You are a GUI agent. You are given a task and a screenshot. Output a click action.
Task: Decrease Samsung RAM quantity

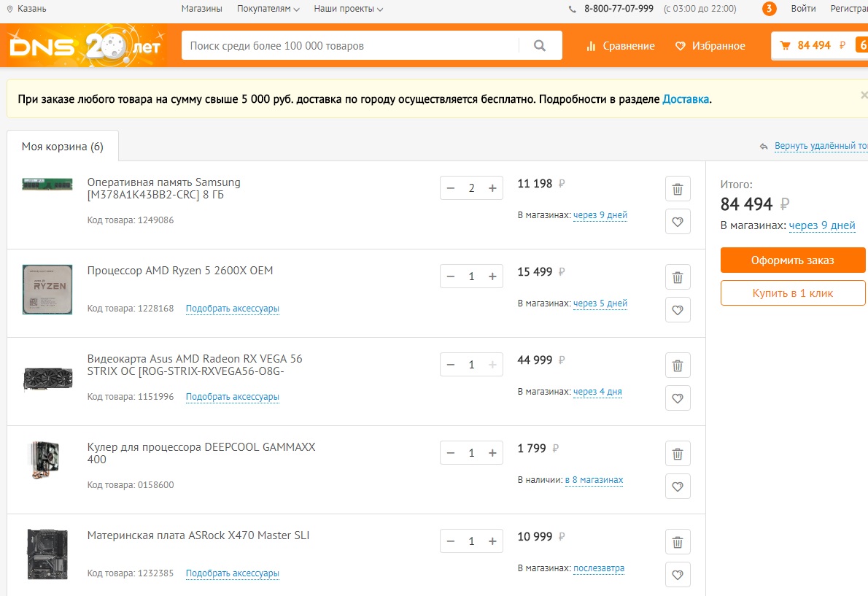tap(451, 188)
